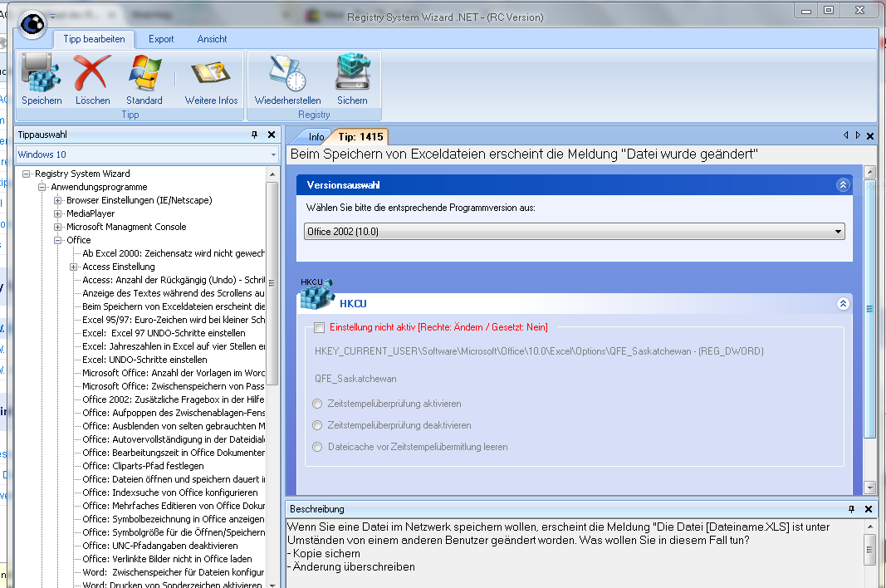Collapse the HKCU section

[x=843, y=304]
